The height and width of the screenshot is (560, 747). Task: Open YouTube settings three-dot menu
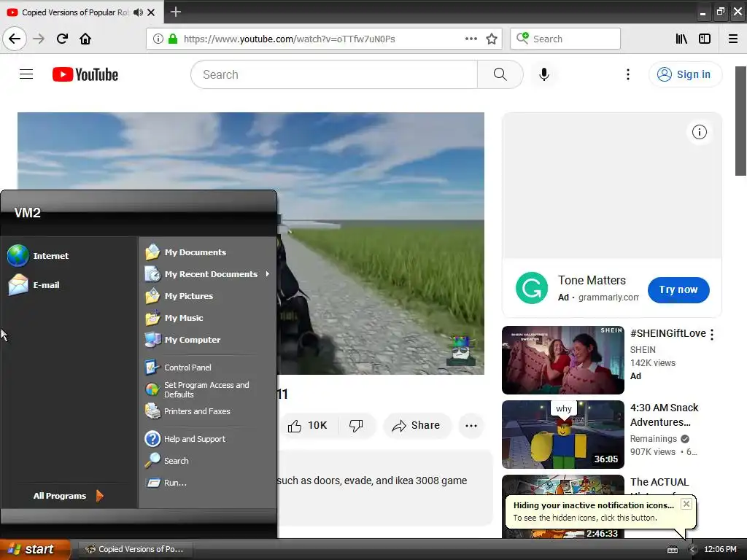point(628,74)
